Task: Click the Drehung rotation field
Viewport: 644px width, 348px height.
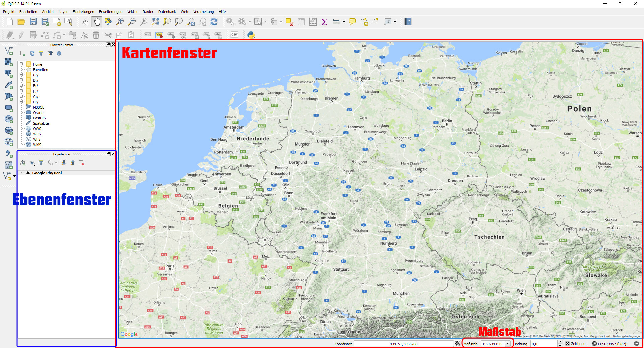Action: pos(544,344)
